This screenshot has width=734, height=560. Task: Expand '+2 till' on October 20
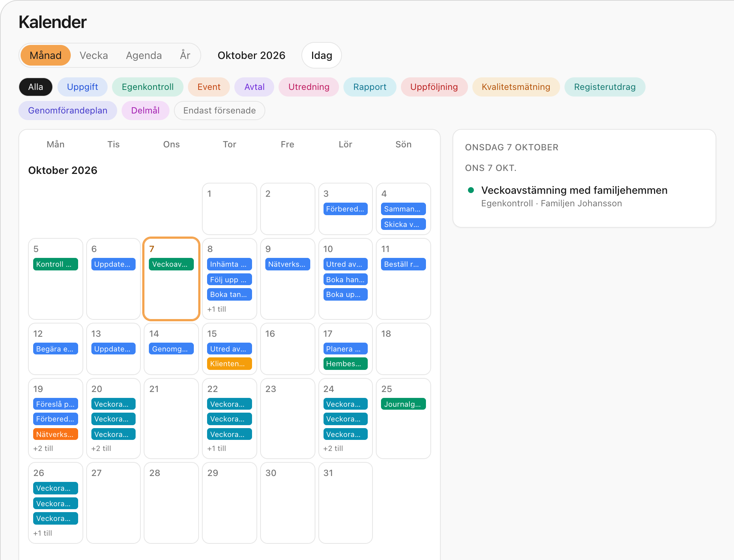[x=101, y=448]
